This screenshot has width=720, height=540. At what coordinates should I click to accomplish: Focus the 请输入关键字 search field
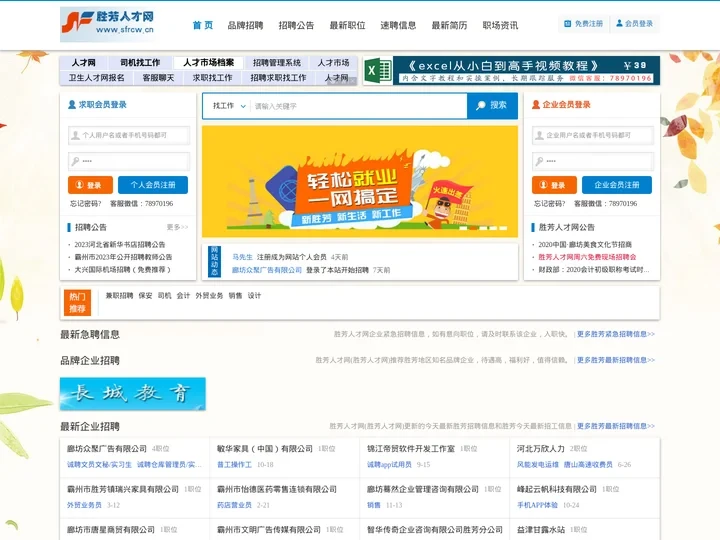click(x=359, y=106)
